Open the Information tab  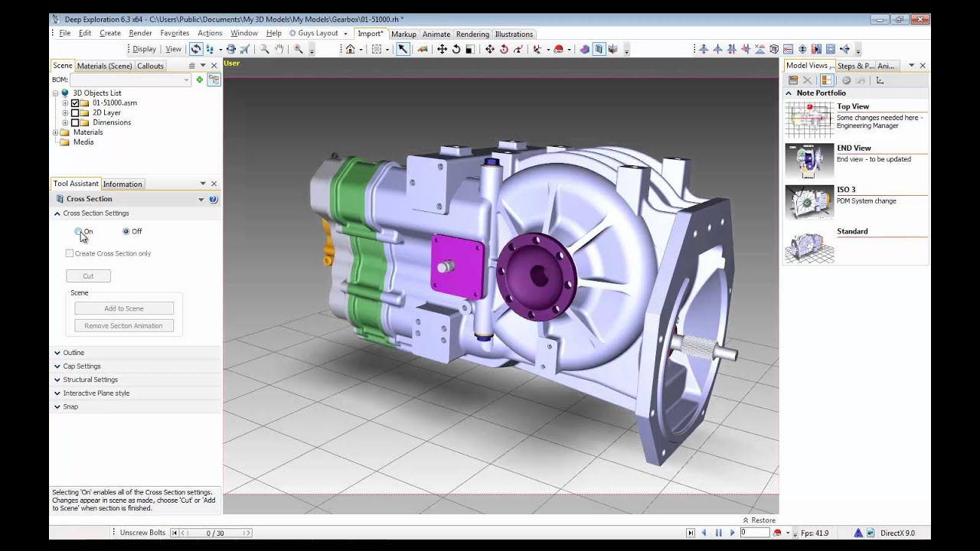(122, 184)
